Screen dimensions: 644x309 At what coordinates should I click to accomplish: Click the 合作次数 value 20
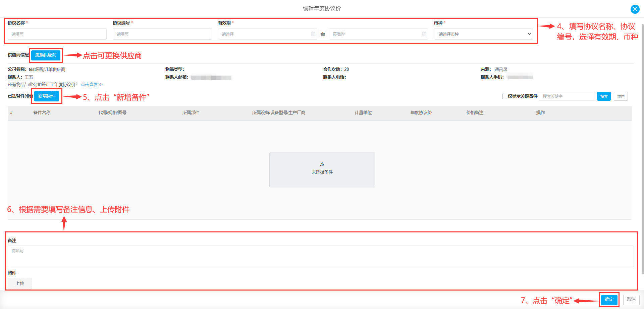point(346,70)
